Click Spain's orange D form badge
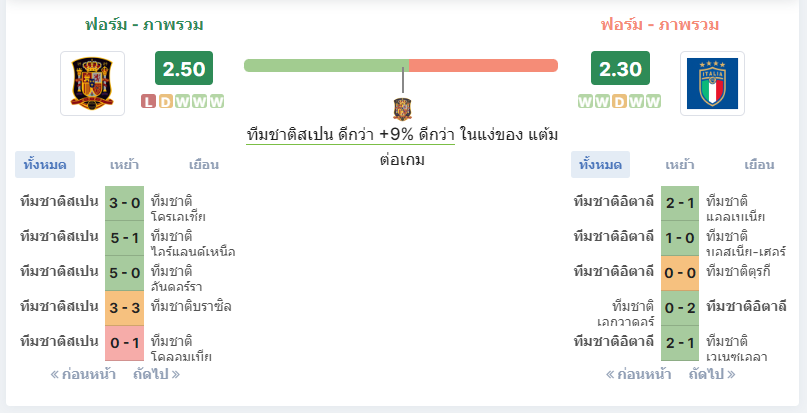 coord(165,101)
